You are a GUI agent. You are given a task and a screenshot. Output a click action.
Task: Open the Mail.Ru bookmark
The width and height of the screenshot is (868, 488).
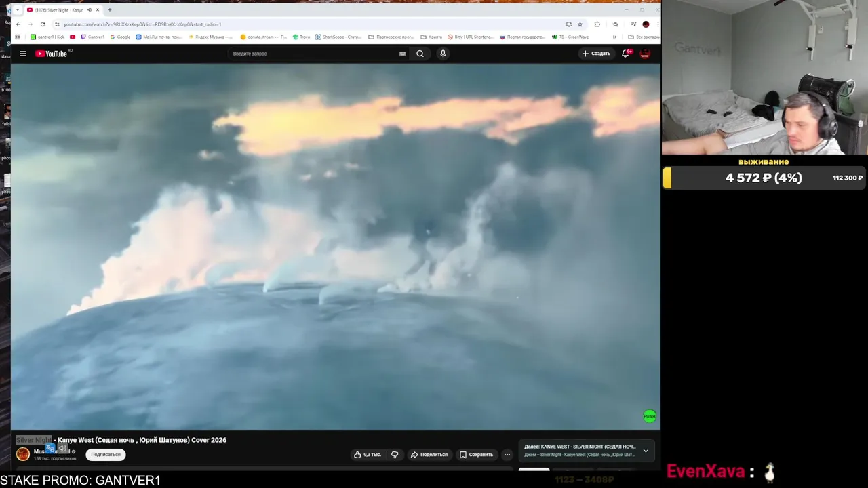pos(159,37)
